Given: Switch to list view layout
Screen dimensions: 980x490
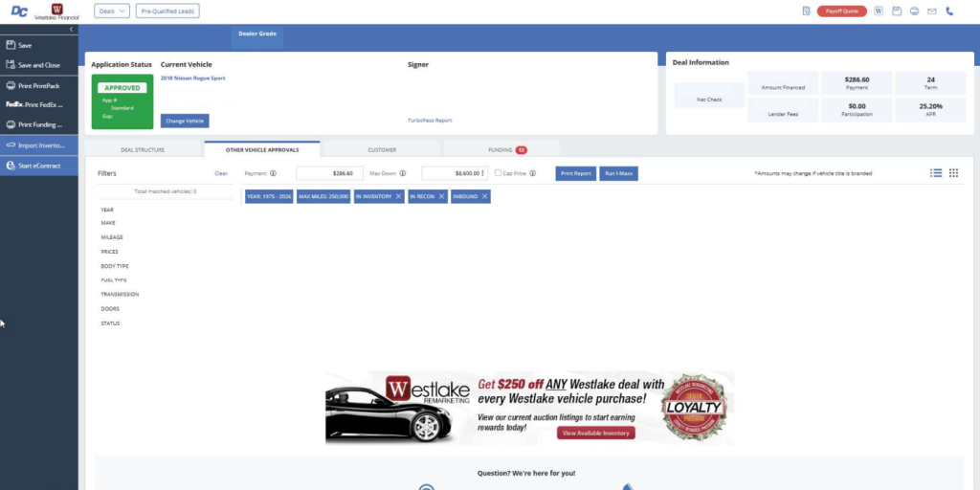Looking at the screenshot, I should click(936, 173).
